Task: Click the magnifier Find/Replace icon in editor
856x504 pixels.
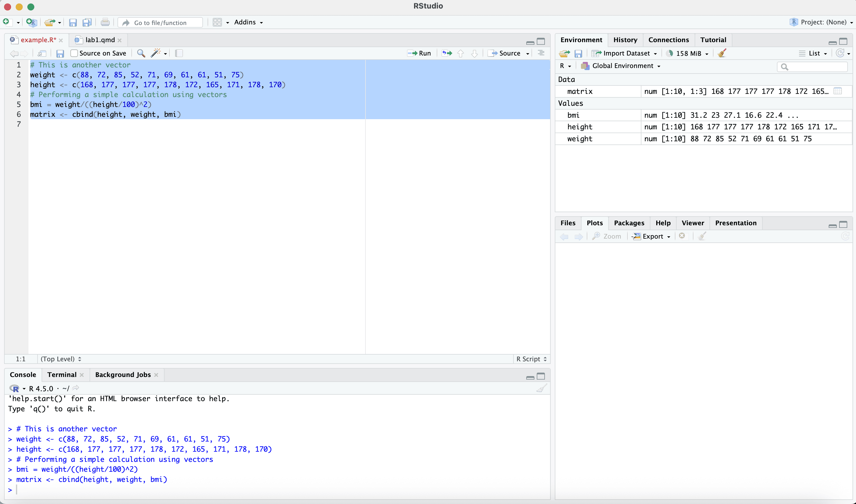Action: click(x=141, y=53)
